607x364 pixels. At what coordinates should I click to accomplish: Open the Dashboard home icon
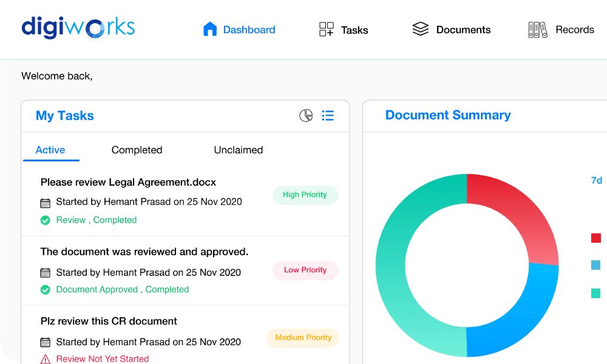click(x=210, y=29)
